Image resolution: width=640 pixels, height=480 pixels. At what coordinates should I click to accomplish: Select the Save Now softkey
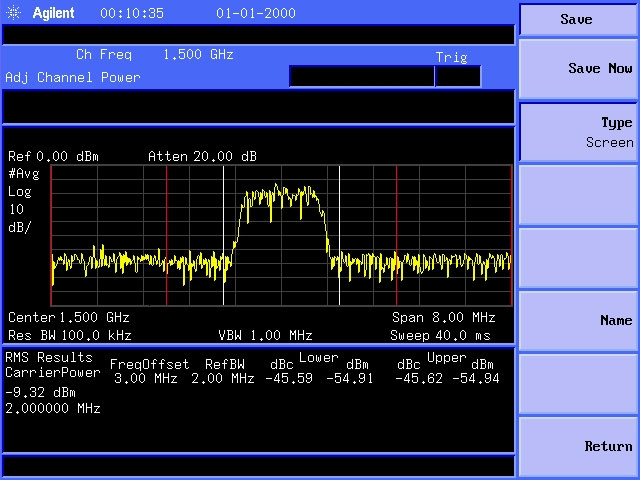578,69
